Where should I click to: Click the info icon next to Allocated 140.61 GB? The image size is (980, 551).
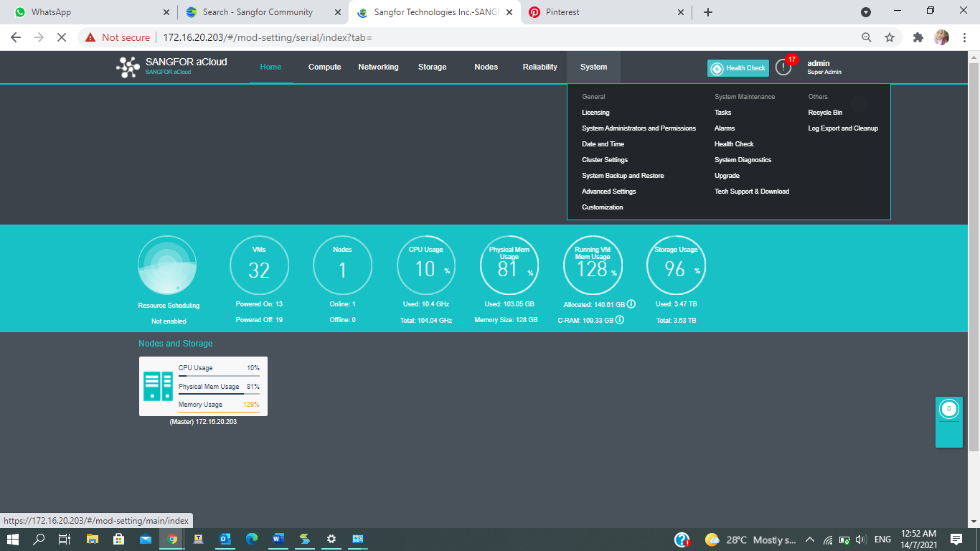[631, 304]
